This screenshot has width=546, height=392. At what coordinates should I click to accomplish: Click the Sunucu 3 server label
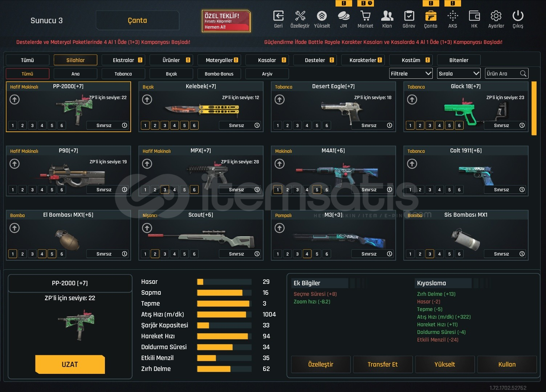46,21
